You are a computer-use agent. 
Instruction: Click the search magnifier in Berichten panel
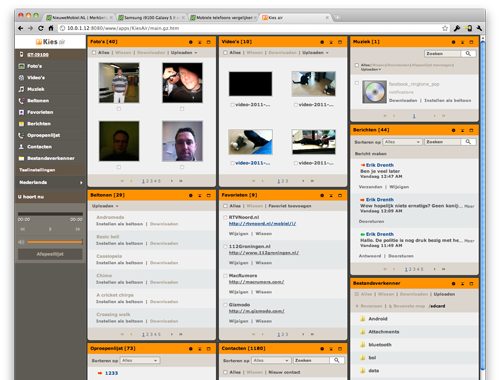pyautogui.click(x=468, y=142)
